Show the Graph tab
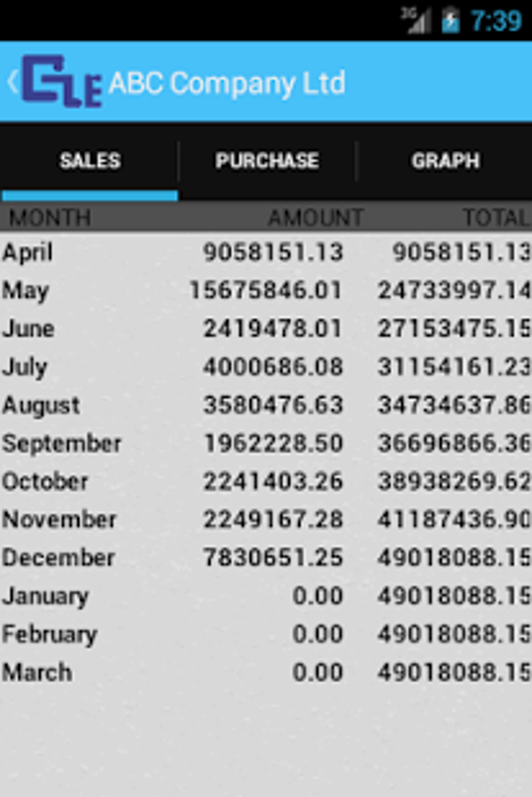Viewport: 532px width, 797px height. (445, 161)
